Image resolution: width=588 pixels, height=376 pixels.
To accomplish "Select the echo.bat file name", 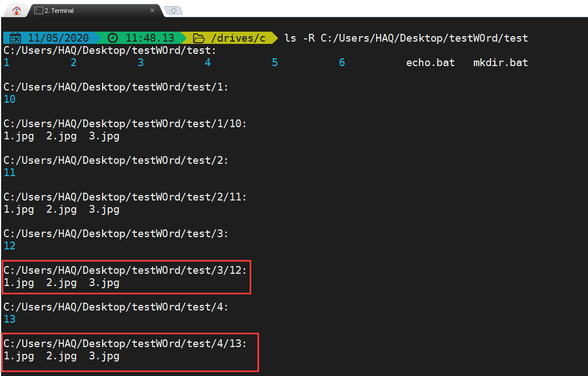I will [430, 62].
